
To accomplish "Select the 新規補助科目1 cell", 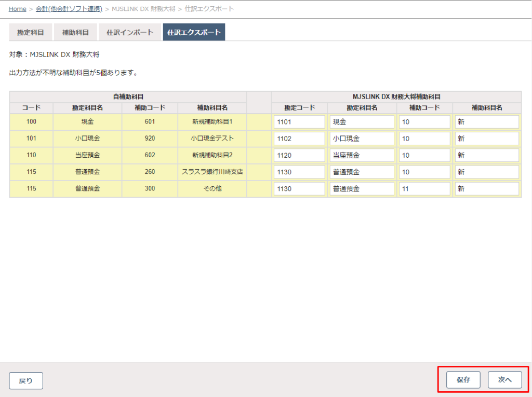I will pyautogui.click(x=212, y=122).
